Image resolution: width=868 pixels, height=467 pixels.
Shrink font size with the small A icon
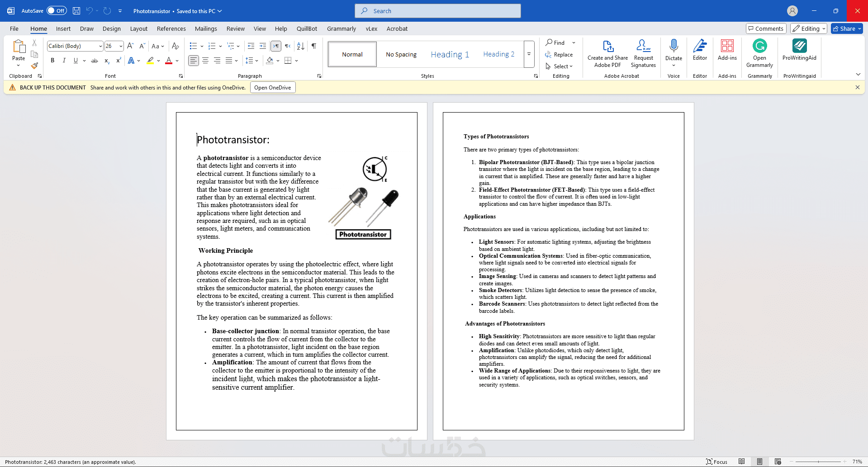(142, 46)
